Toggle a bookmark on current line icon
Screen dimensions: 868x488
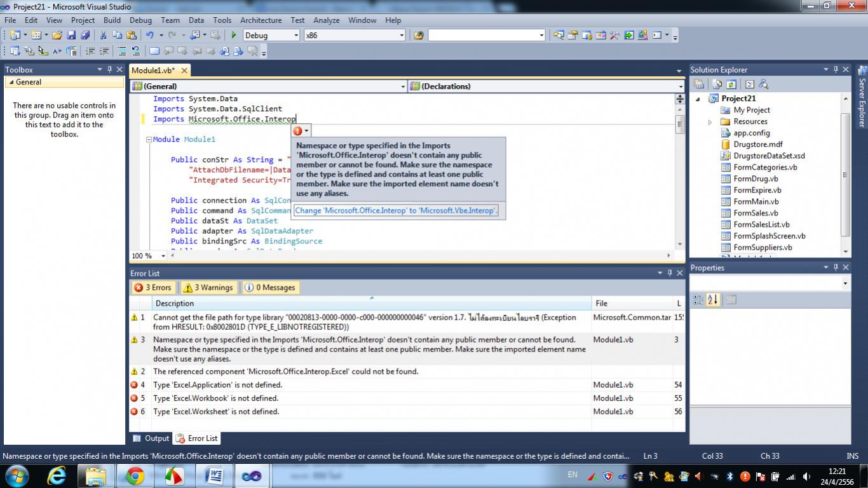[154, 51]
